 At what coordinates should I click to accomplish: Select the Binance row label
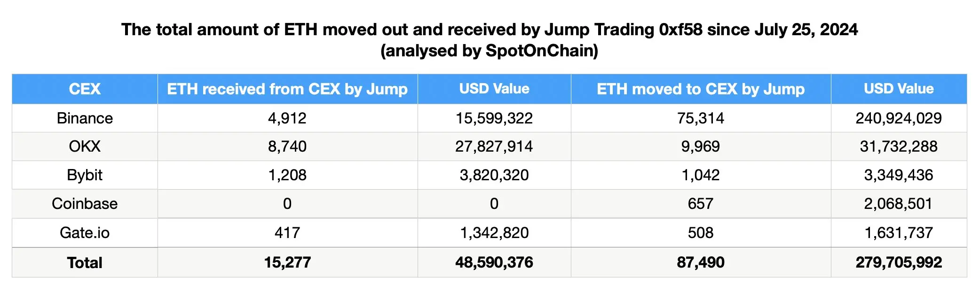85,118
